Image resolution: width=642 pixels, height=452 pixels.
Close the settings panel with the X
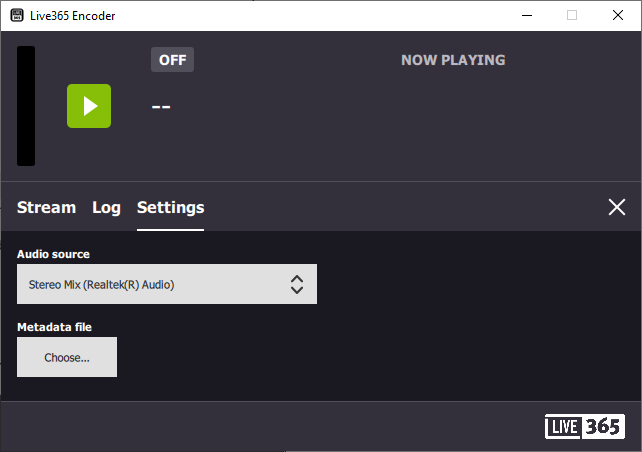pyautogui.click(x=617, y=207)
